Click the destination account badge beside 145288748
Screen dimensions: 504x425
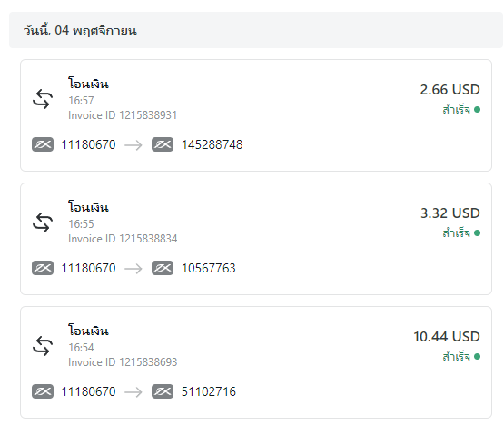(163, 144)
